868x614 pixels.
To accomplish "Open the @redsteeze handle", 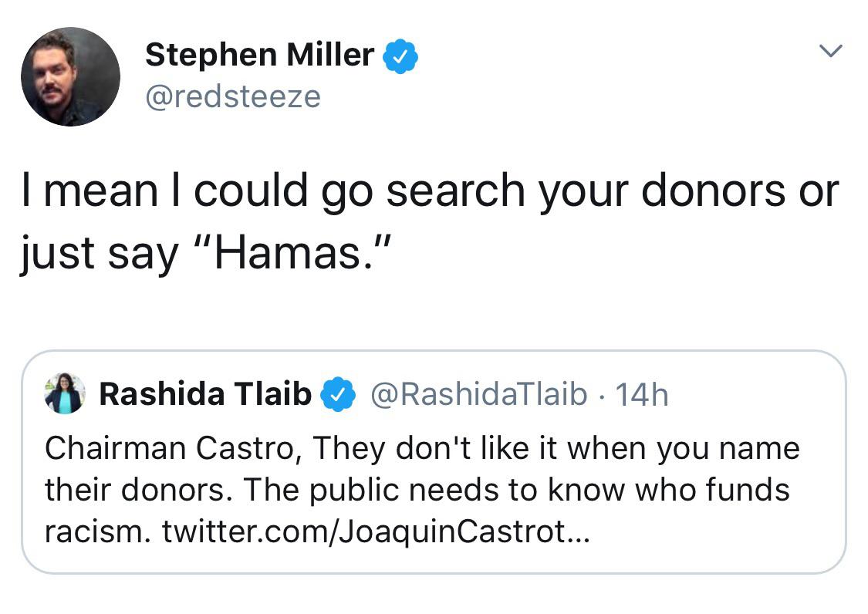I will (x=233, y=97).
